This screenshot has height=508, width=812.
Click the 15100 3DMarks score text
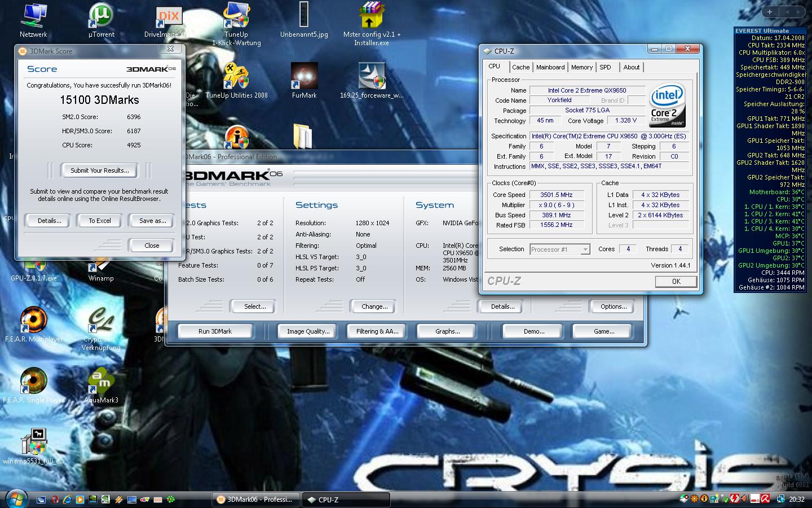tap(100, 100)
